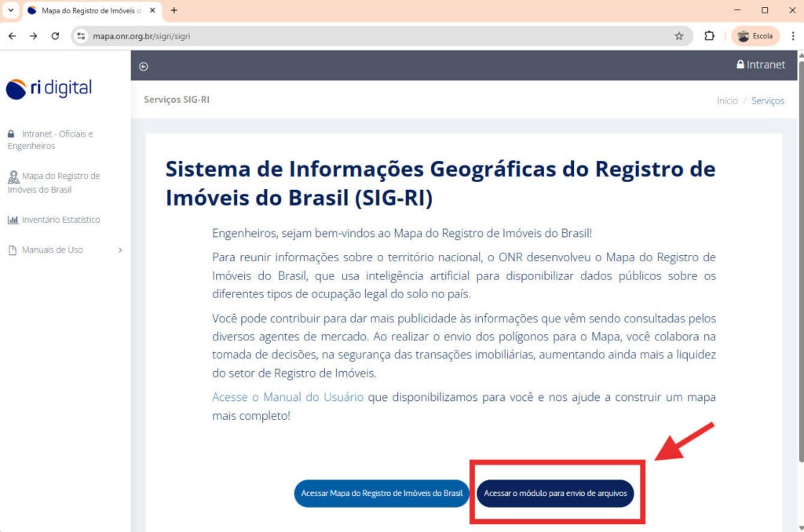Click the circular back arrow on the dark bar

144,67
